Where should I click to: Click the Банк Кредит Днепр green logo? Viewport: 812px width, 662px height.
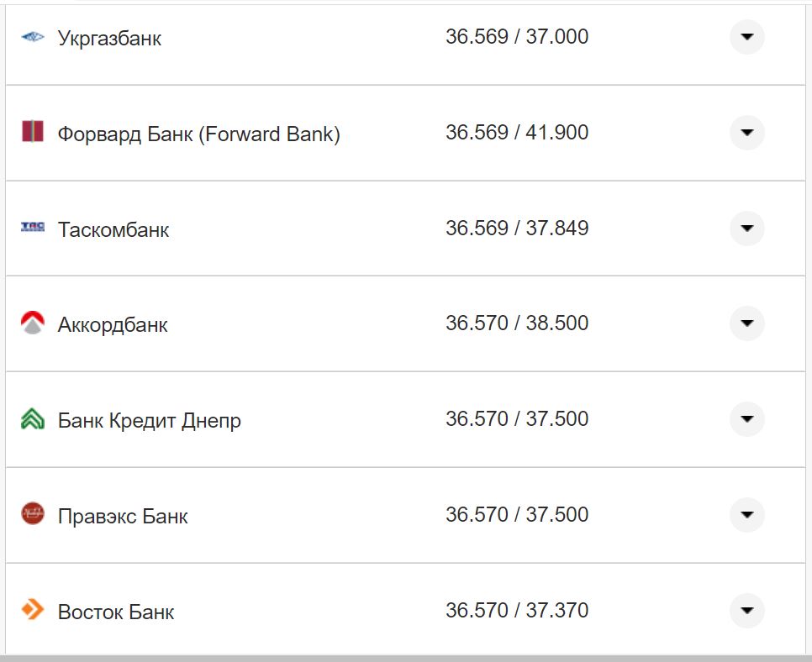tap(32, 418)
